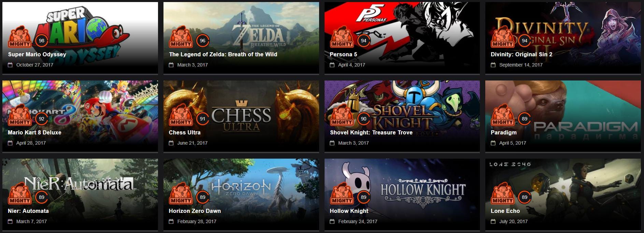Open the Super Mario Odyssey title link

click(37, 54)
